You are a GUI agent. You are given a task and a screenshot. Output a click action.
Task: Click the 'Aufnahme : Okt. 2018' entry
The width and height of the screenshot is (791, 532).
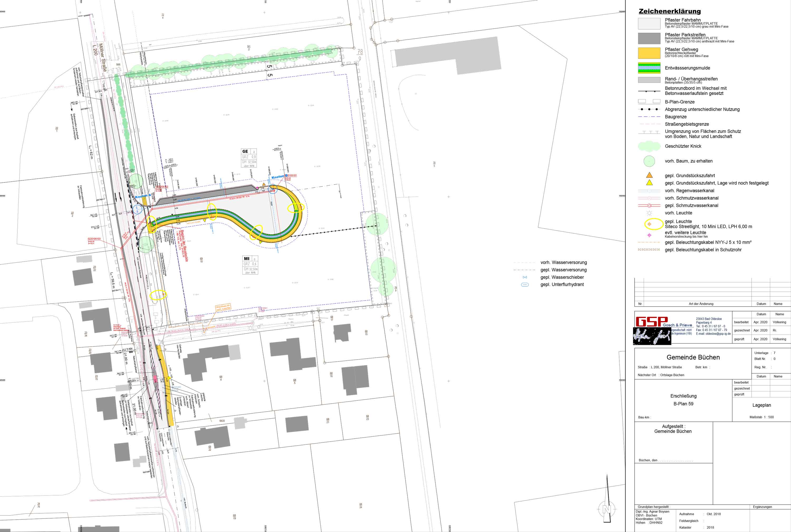(x=700, y=514)
